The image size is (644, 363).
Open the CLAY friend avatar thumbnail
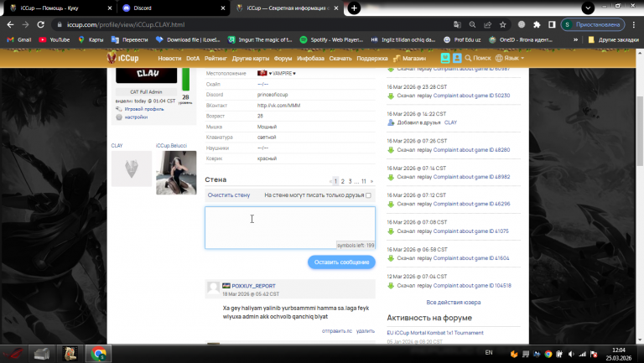click(x=132, y=169)
